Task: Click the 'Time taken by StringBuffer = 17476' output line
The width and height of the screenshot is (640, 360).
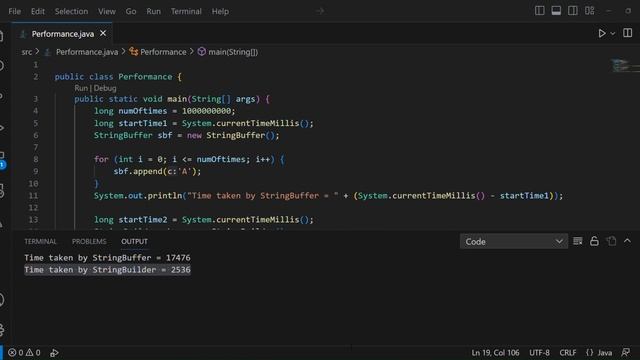Action: pos(107,258)
